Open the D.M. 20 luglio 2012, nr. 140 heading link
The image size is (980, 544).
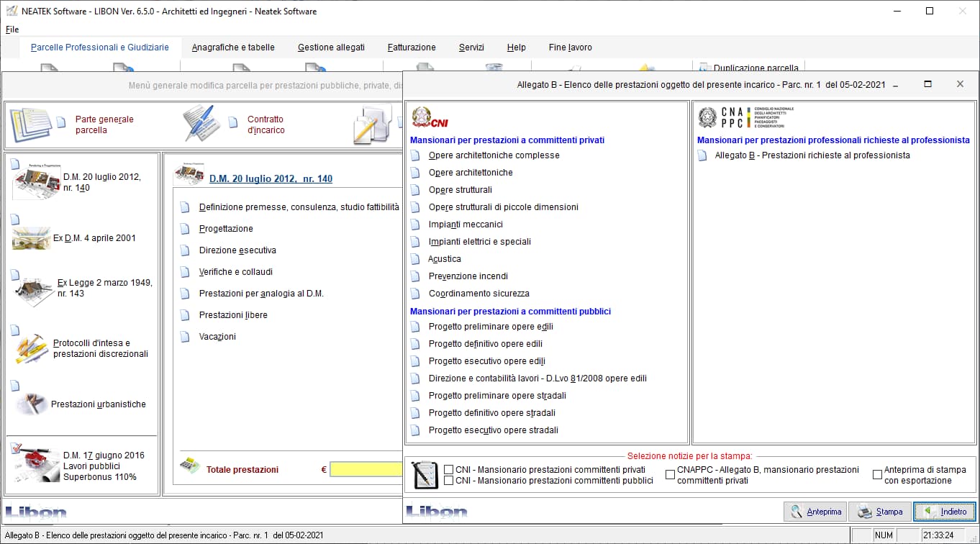coord(271,179)
